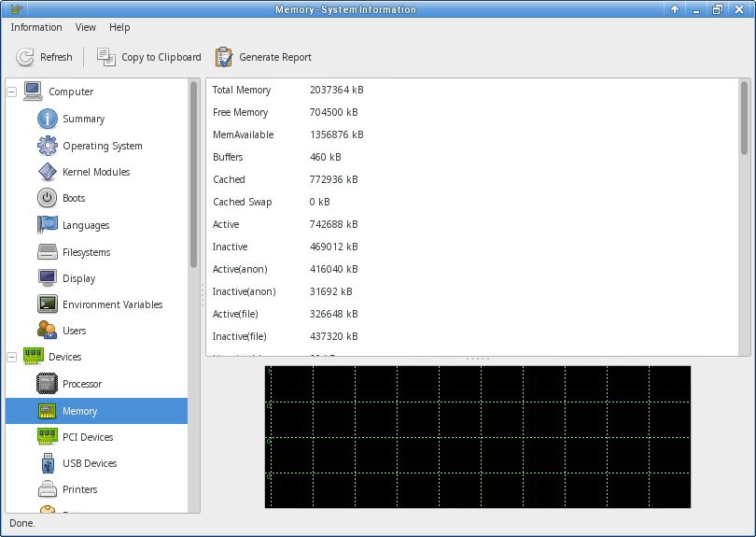
Task: Select the USB Devices label
Action: pyautogui.click(x=90, y=463)
